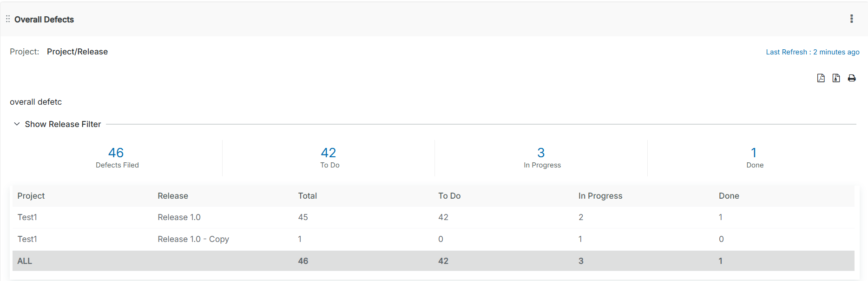Click the Release column header

(173, 196)
